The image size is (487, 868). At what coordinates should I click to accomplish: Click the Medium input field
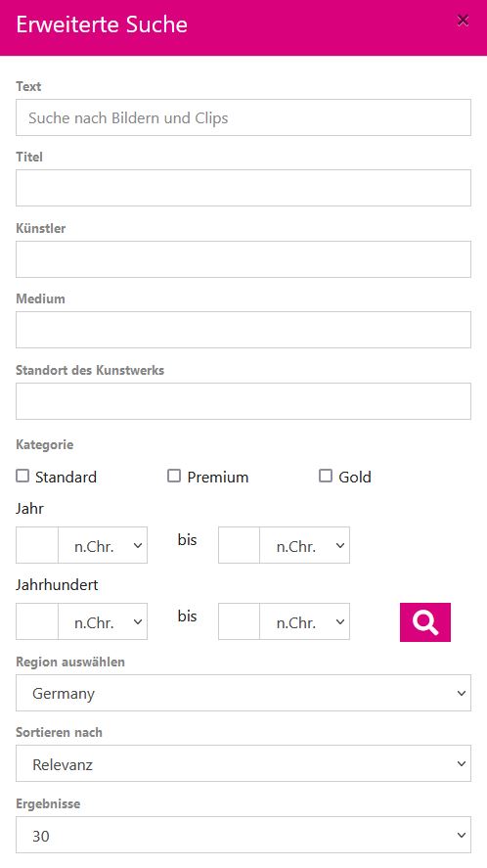[x=243, y=330]
